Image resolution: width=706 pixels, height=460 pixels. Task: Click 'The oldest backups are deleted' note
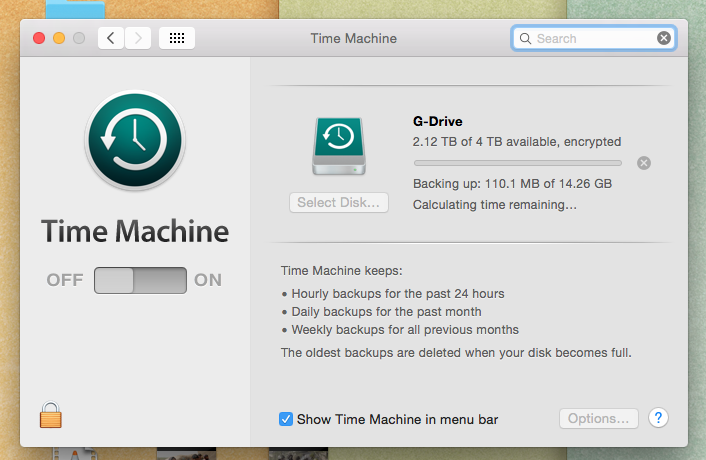click(456, 352)
